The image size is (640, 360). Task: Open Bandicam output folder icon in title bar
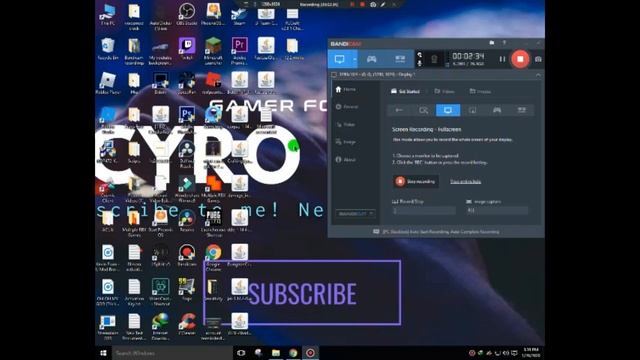(x=492, y=43)
